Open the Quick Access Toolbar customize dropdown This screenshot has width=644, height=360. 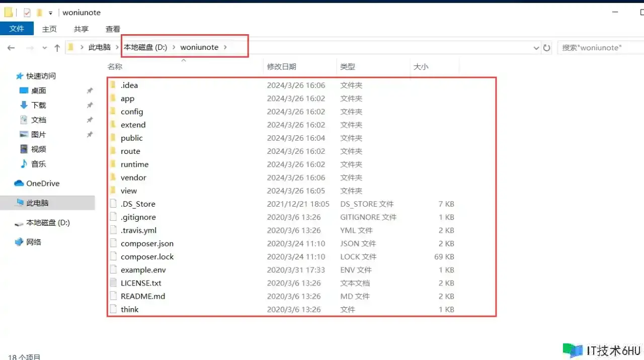tap(50, 13)
